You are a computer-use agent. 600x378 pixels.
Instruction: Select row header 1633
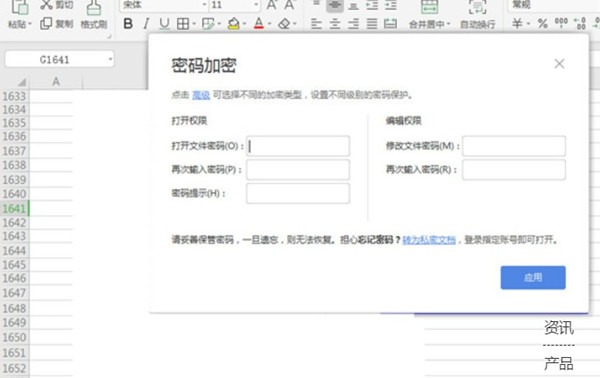tap(15, 96)
